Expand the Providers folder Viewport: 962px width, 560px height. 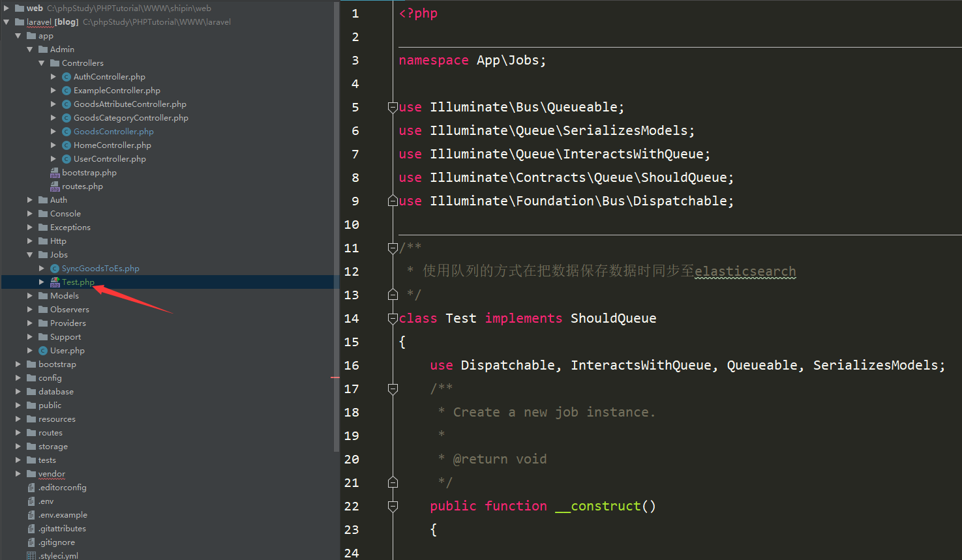point(30,323)
